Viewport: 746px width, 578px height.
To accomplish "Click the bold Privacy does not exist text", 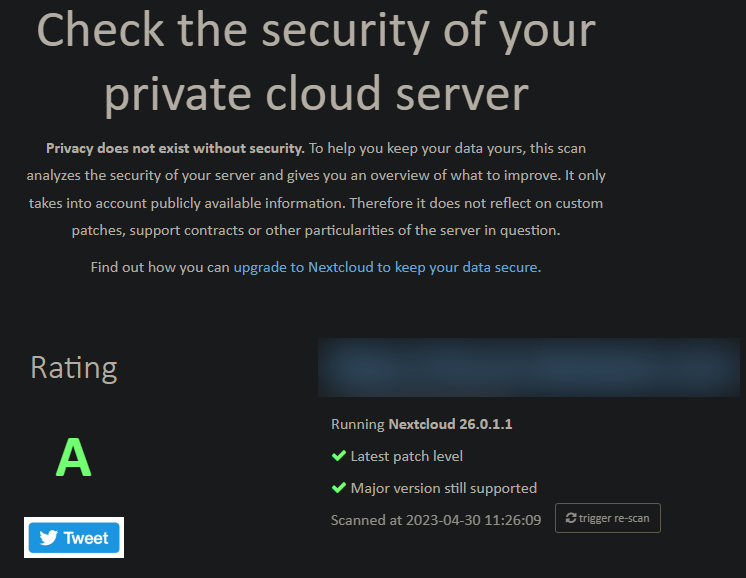I will [x=175, y=148].
